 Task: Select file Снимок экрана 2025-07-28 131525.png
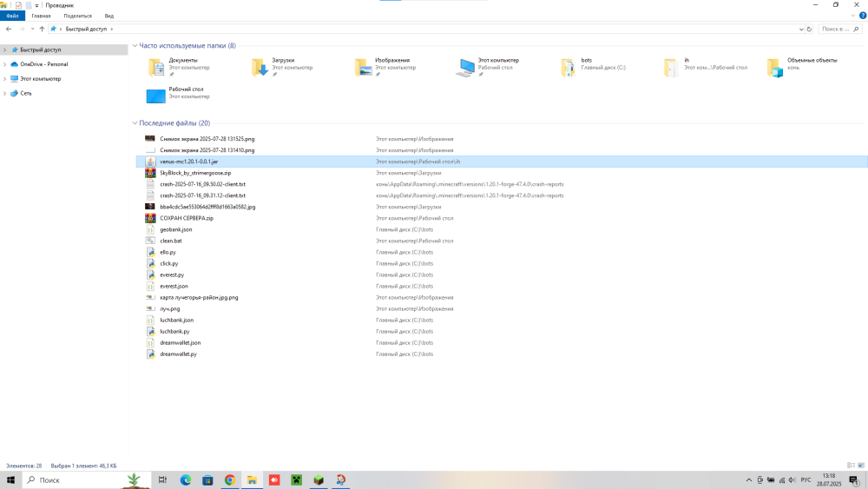click(x=207, y=139)
